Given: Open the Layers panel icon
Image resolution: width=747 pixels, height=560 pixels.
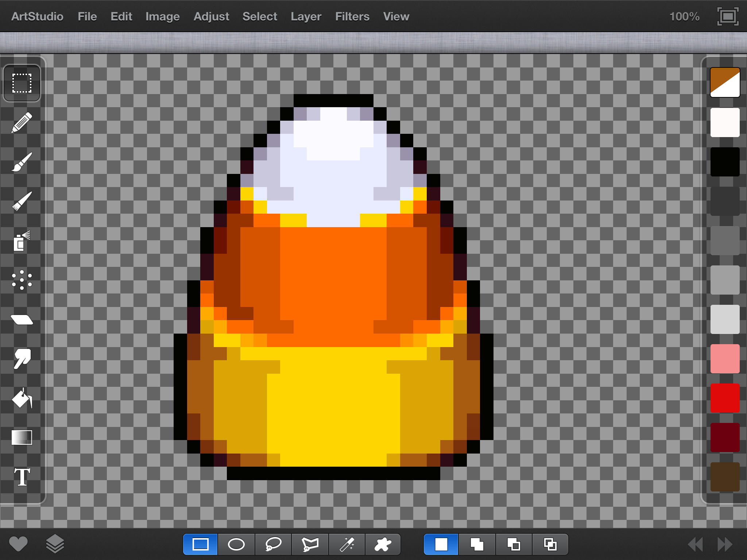Looking at the screenshot, I should [55, 544].
